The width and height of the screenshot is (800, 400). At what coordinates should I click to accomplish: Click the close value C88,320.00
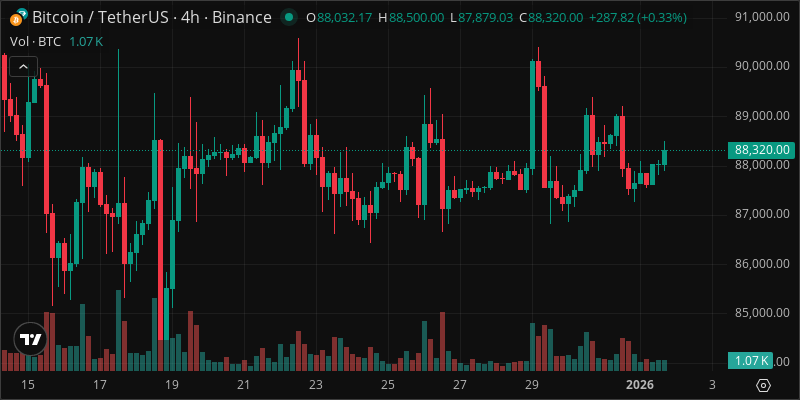(x=551, y=18)
